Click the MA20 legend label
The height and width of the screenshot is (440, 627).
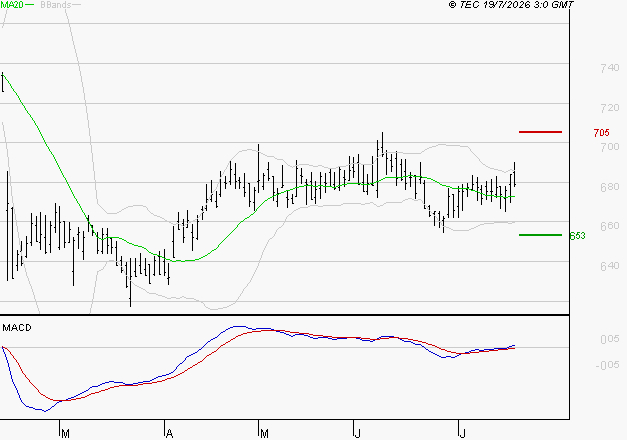[x=12, y=4]
